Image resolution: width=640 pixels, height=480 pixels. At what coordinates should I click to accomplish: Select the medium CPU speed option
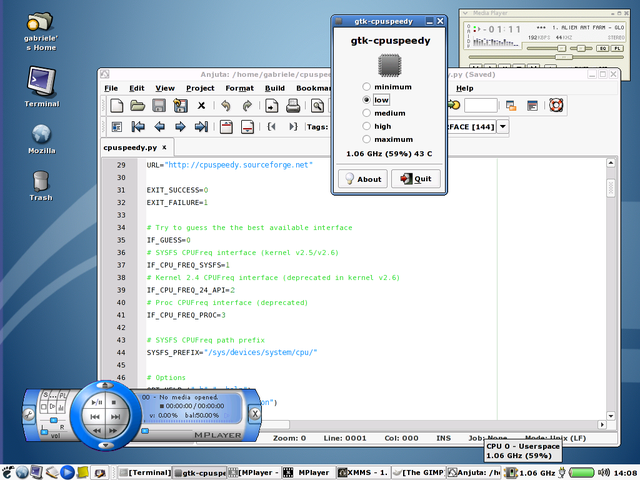click(384, 113)
